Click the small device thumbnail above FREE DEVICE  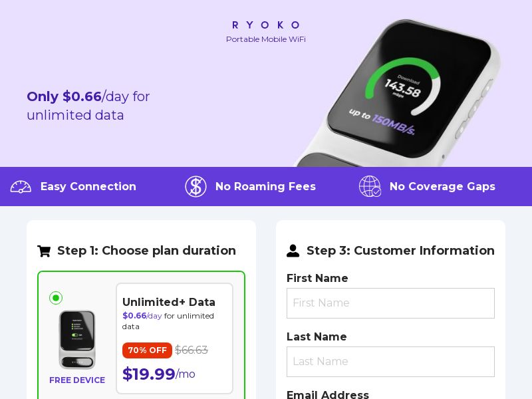pyautogui.click(x=78, y=339)
